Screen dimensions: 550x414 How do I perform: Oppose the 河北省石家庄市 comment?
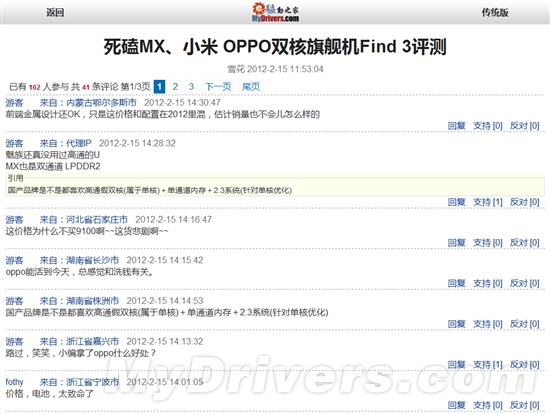[x=524, y=243]
